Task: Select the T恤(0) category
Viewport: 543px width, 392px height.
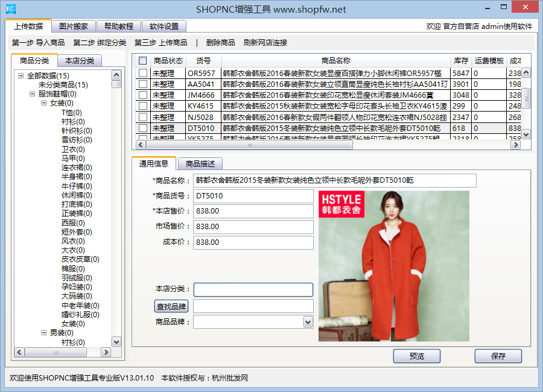Action: [x=72, y=113]
